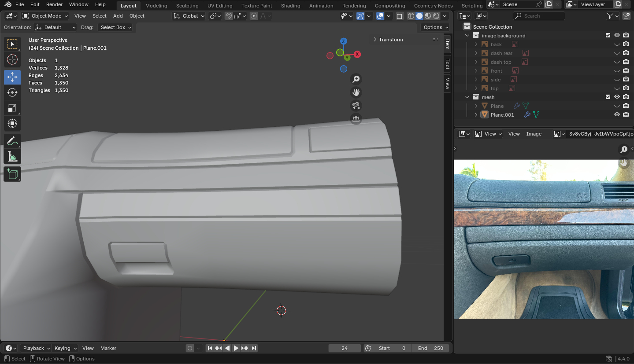Open the Marker menu in the timeline

click(108, 348)
